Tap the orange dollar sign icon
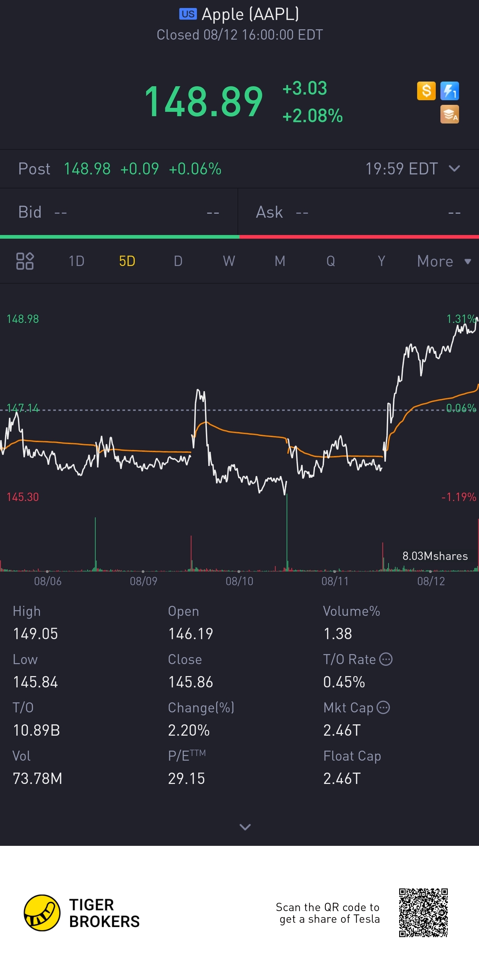The image size is (479, 980). pyautogui.click(x=426, y=91)
